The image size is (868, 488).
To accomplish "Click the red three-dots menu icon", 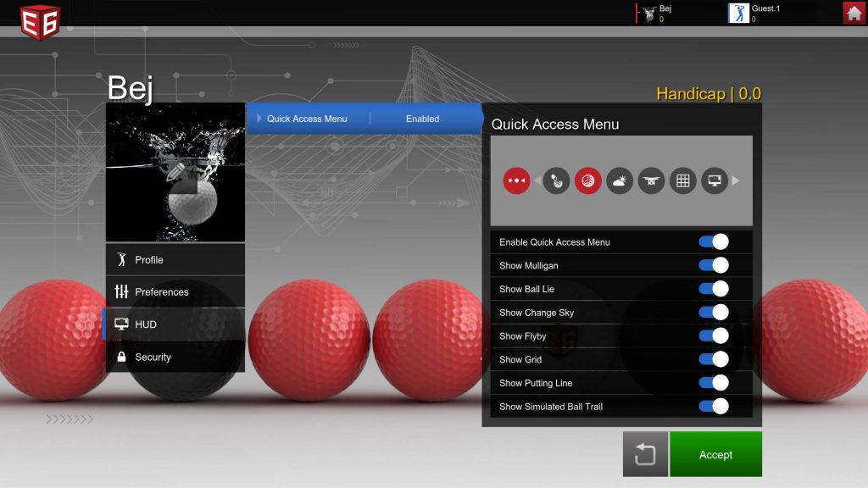I will [516, 181].
